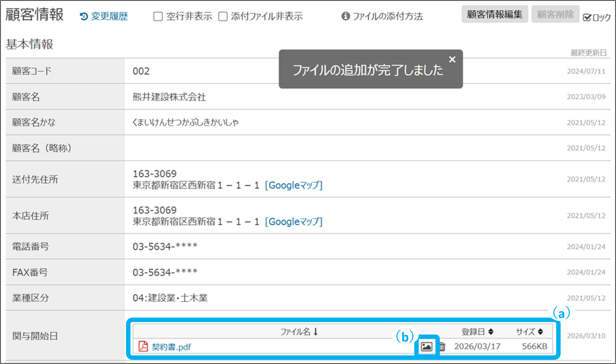Click the 顧客情報編集 button

coord(495,14)
